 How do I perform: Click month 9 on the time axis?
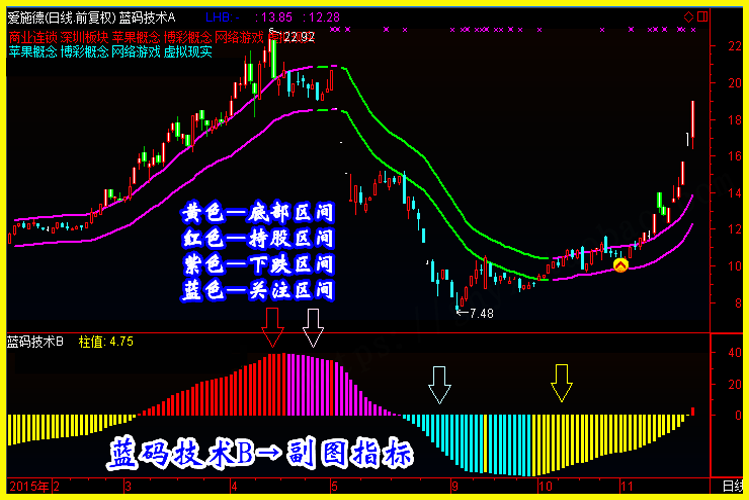click(455, 487)
